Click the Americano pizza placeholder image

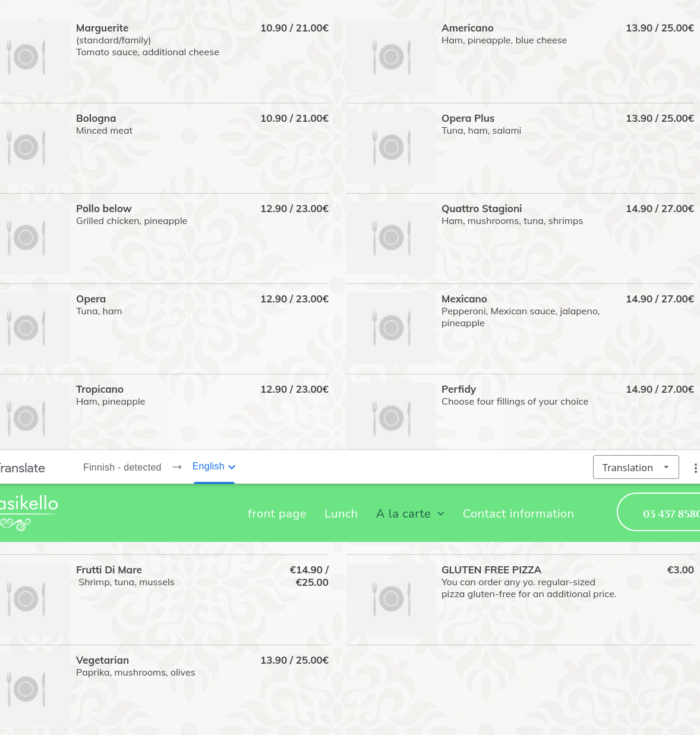click(391, 58)
